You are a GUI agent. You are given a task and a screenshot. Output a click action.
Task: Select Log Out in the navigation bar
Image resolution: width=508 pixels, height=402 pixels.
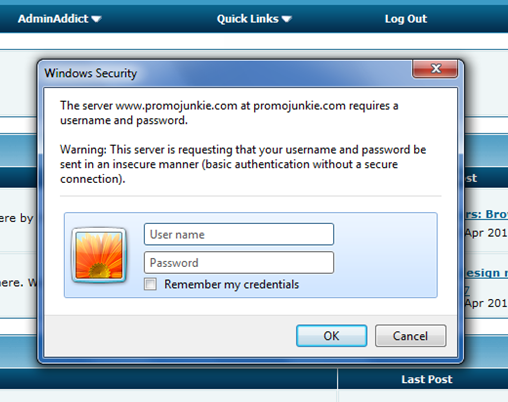coord(406,19)
